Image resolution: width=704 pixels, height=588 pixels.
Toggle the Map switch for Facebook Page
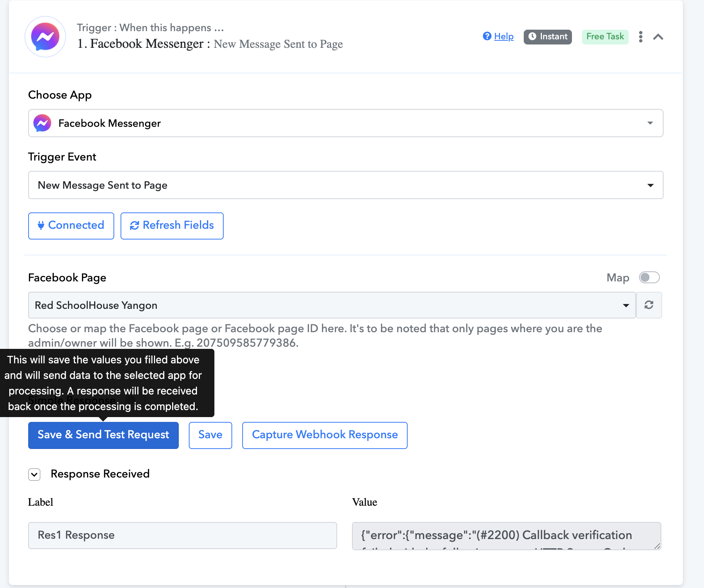[649, 277]
